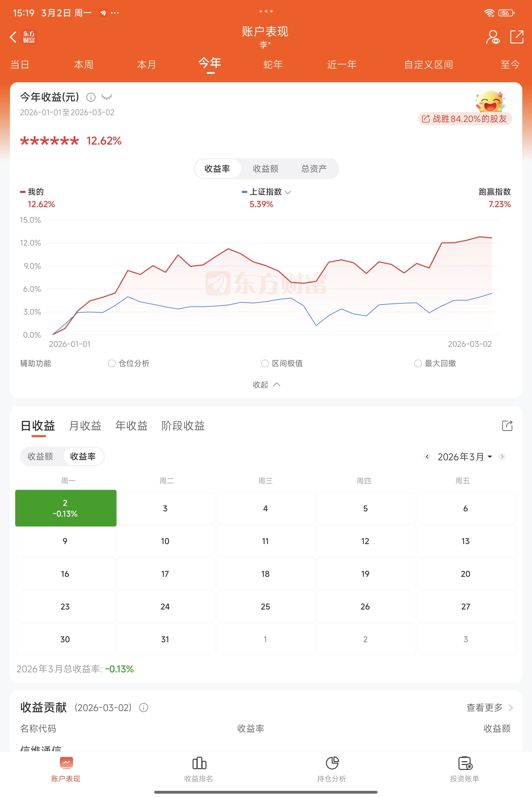
Task: Tap info icon beside 收益贡献 date
Action: coord(143,708)
